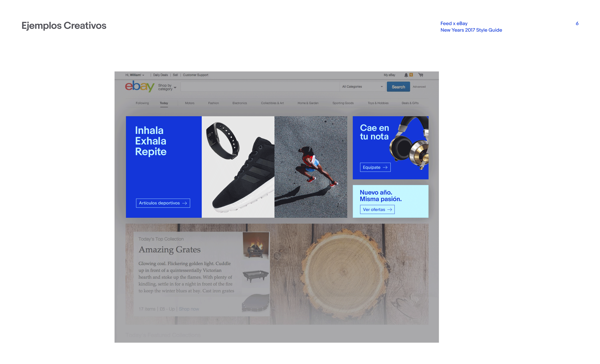Open the My eBay link
The height and width of the screenshot is (364, 600).
click(389, 75)
